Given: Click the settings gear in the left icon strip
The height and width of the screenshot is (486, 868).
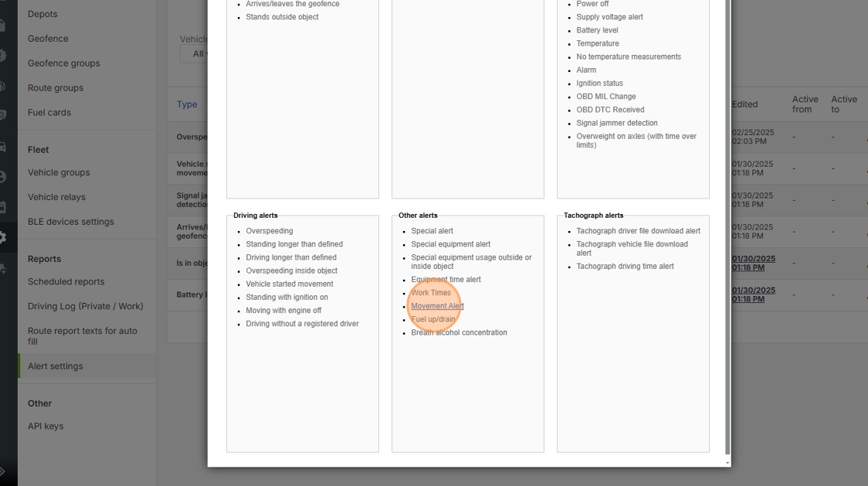Looking at the screenshot, I should point(3,237).
